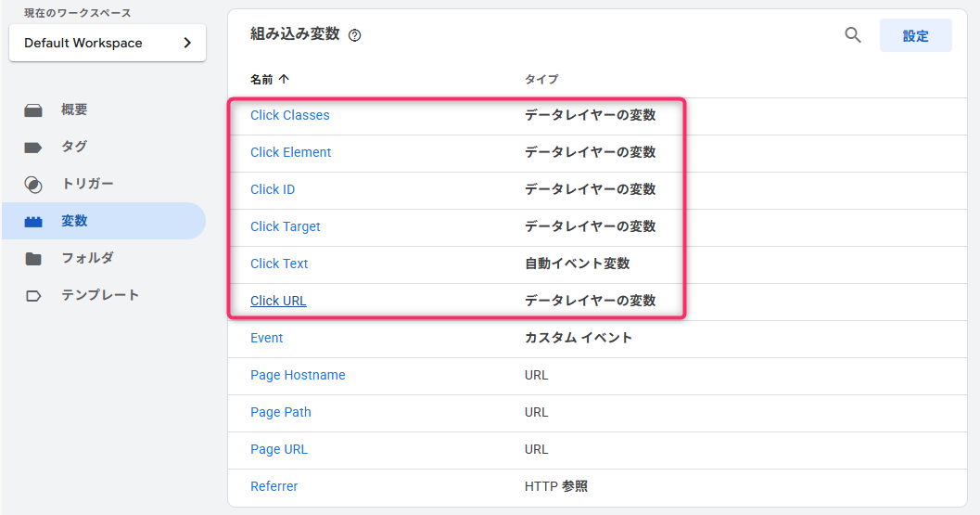Open the 設定 configure button
Viewport: 980px width, 515px height.
[x=915, y=35]
